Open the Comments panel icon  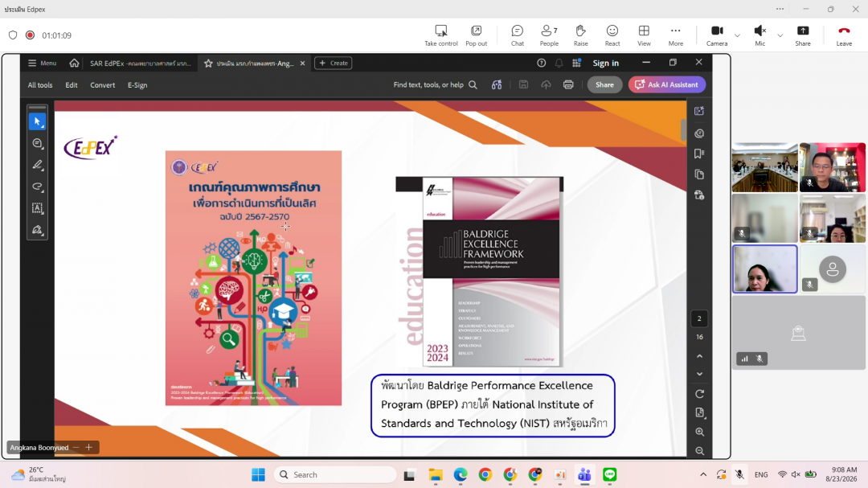coord(699,133)
